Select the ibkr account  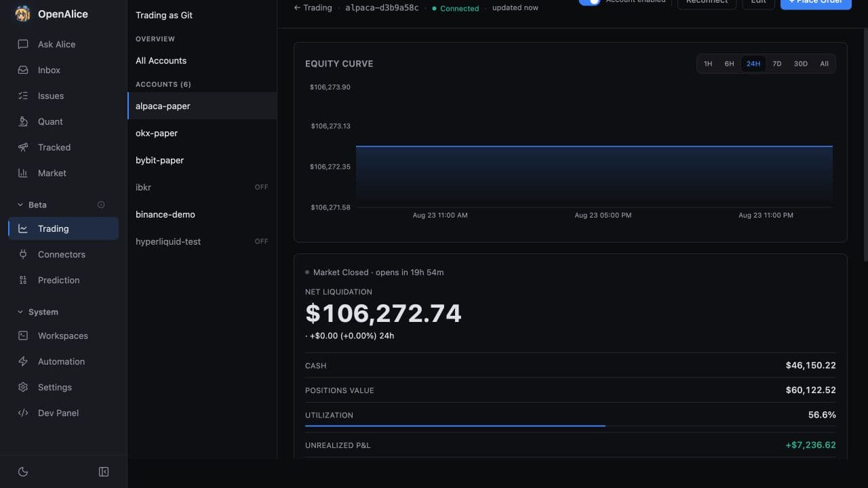pos(202,187)
